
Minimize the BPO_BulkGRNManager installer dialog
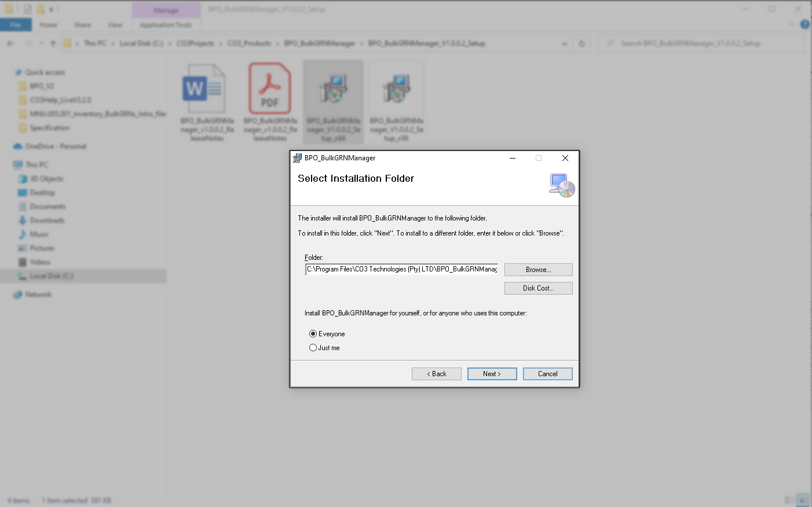tap(513, 158)
